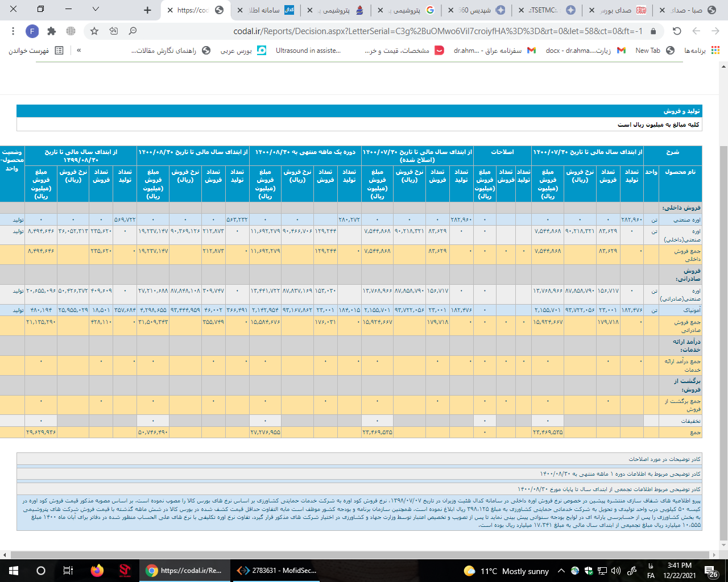Open the Extensions puzzle icon

click(x=52, y=31)
